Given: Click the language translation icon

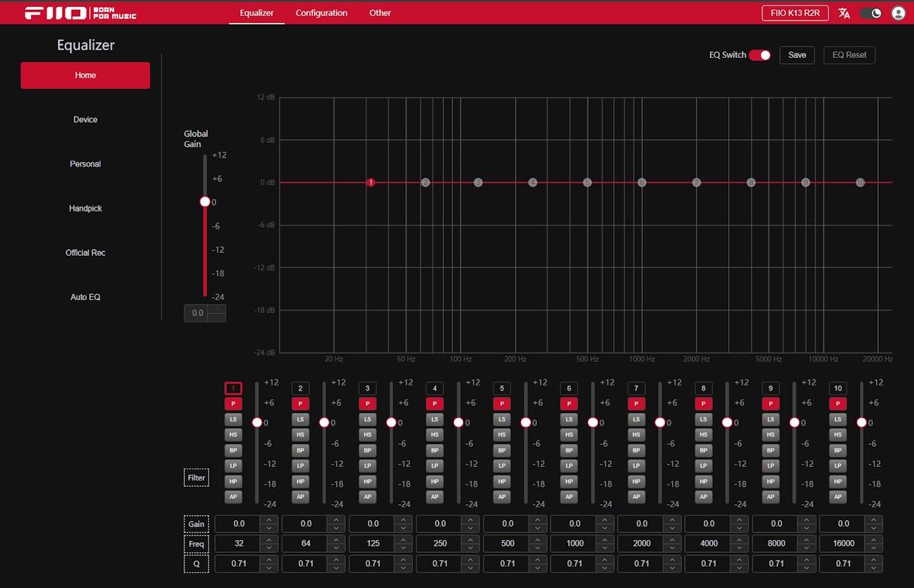Looking at the screenshot, I should point(844,13).
